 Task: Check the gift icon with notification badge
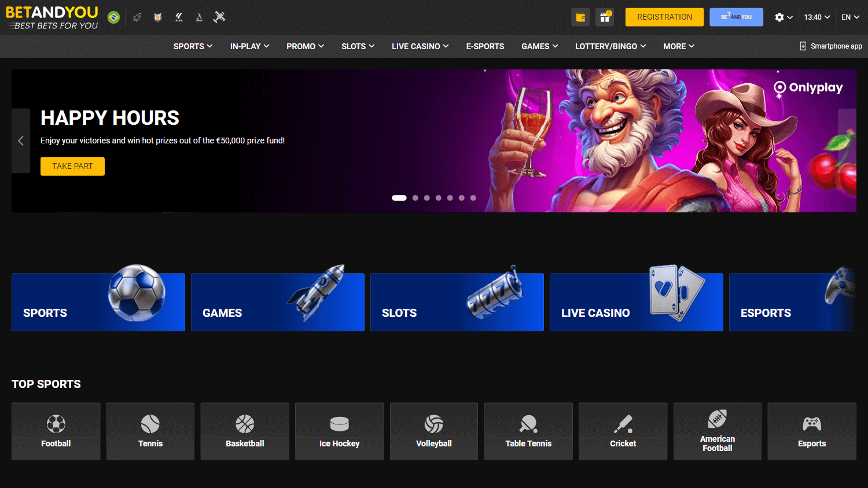(x=605, y=17)
